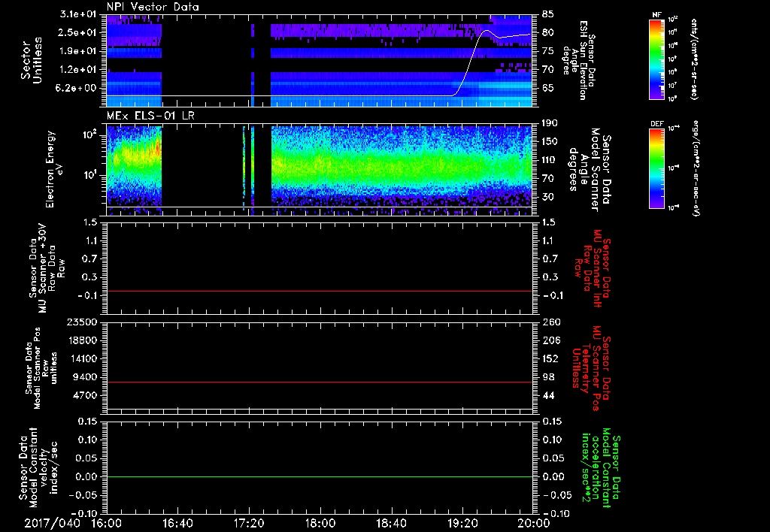Viewport: 770px width, 532px height.
Task: Click the 260 telemetry position tick label
Action: point(550,322)
